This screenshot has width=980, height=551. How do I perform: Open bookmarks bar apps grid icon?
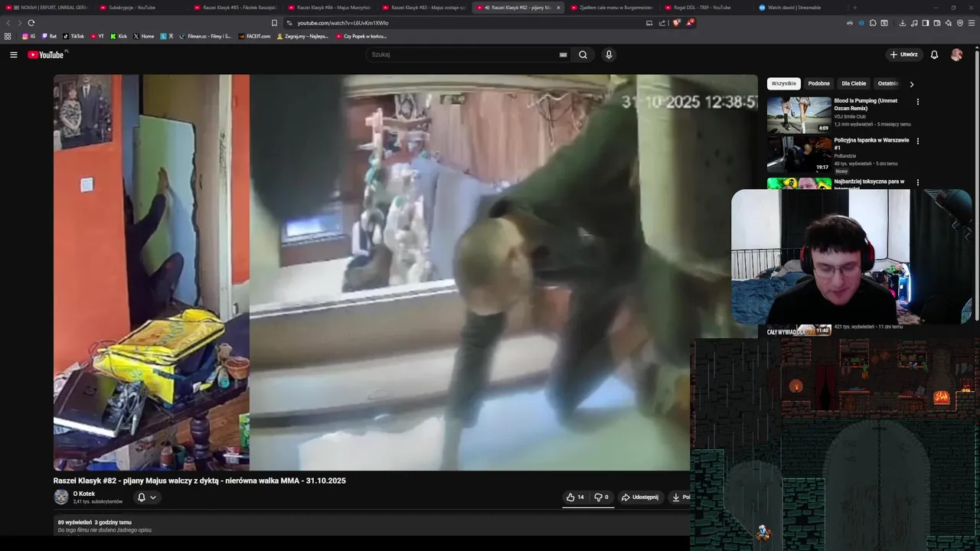pyautogui.click(x=8, y=36)
